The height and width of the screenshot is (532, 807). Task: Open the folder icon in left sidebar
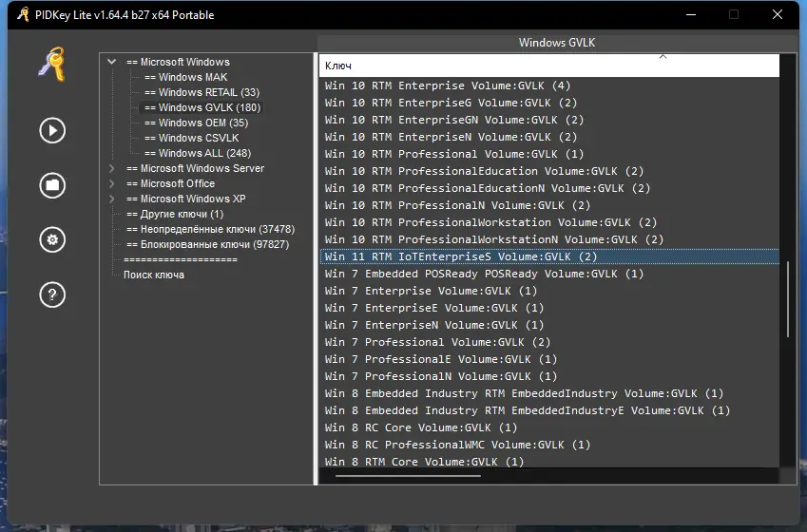pos(51,185)
